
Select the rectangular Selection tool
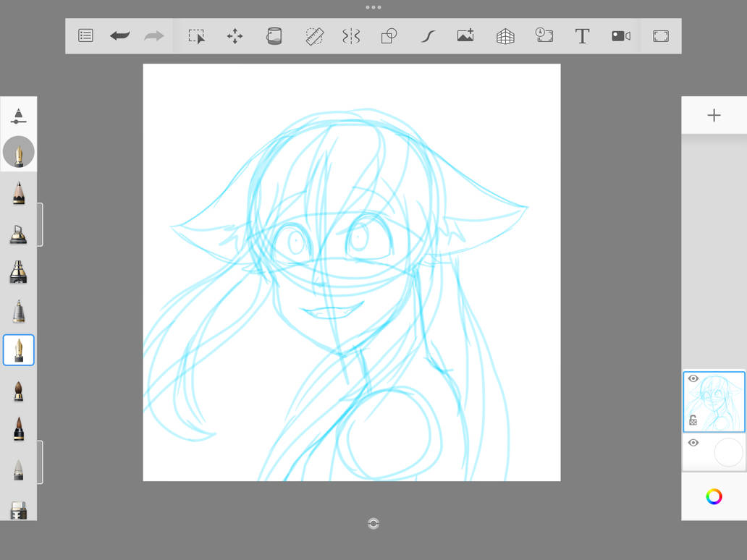tap(196, 35)
